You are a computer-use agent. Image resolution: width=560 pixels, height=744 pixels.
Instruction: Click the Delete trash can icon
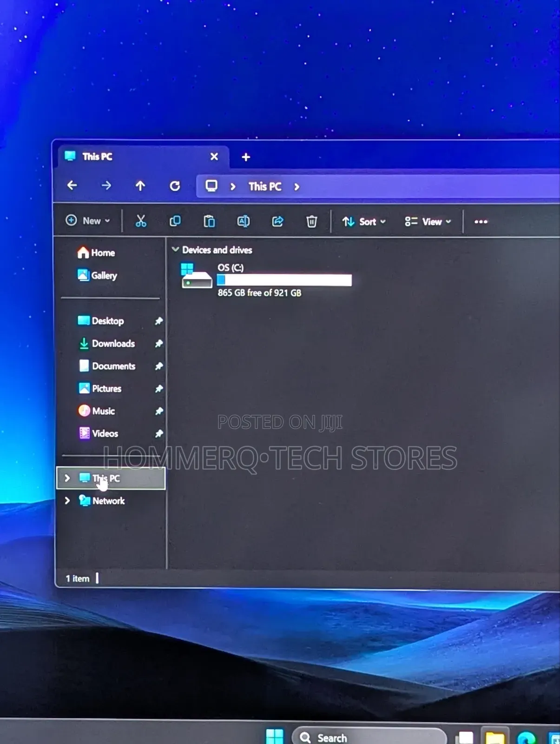pos(311,221)
